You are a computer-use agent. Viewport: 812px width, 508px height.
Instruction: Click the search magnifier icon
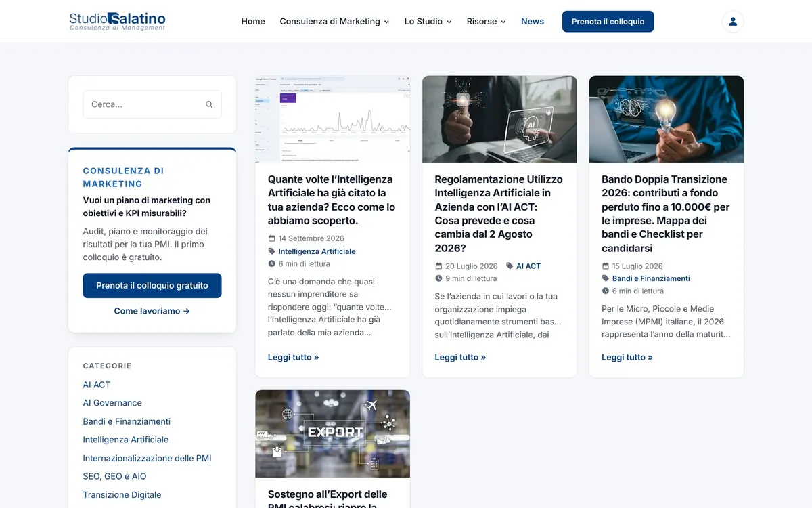tap(209, 104)
